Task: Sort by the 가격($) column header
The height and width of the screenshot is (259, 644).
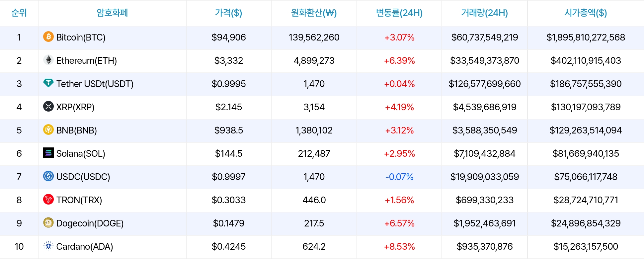Action: pos(228,13)
